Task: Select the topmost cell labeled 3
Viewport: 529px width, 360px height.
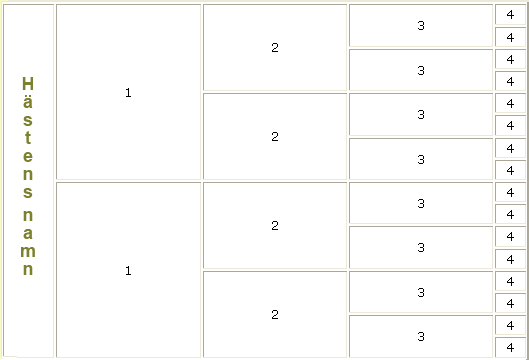Action: (x=421, y=25)
